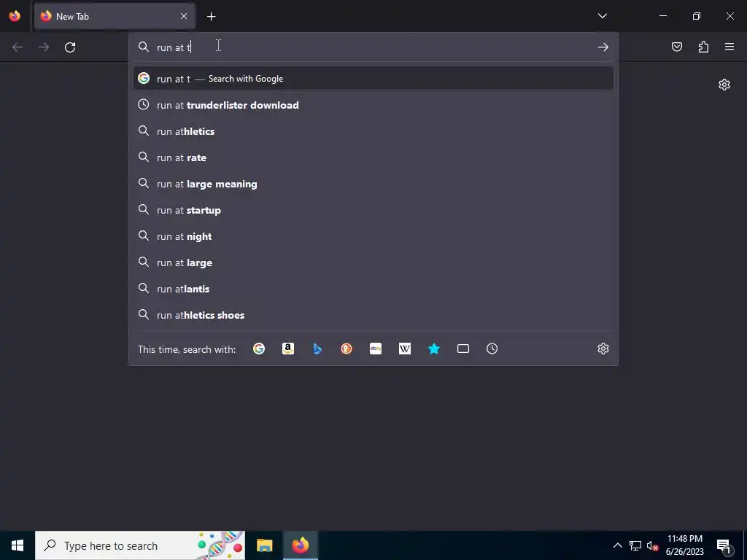Click the forward navigation arrow
Image resolution: width=747 pixels, height=560 pixels.
[x=44, y=47]
